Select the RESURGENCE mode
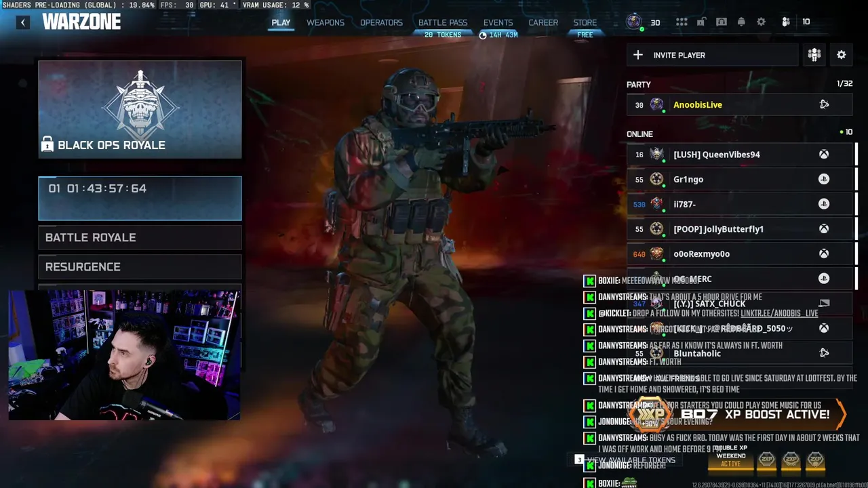 140,267
